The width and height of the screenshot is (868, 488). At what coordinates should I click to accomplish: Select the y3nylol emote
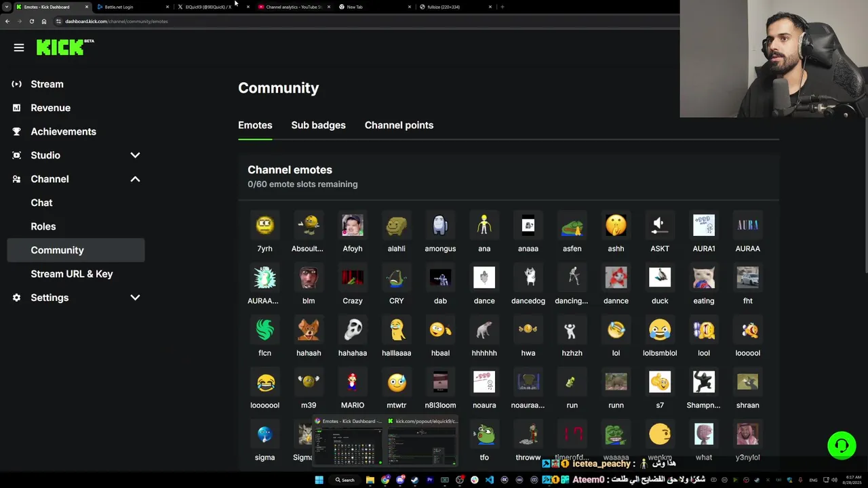pyautogui.click(x=748, y=434)
